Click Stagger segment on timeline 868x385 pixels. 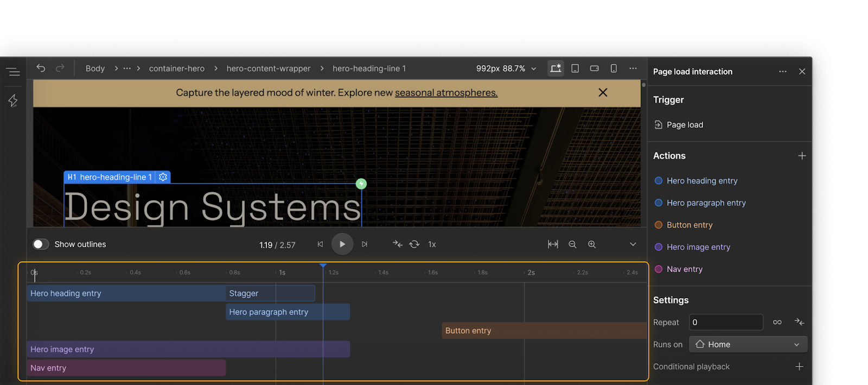coord(270,293)
